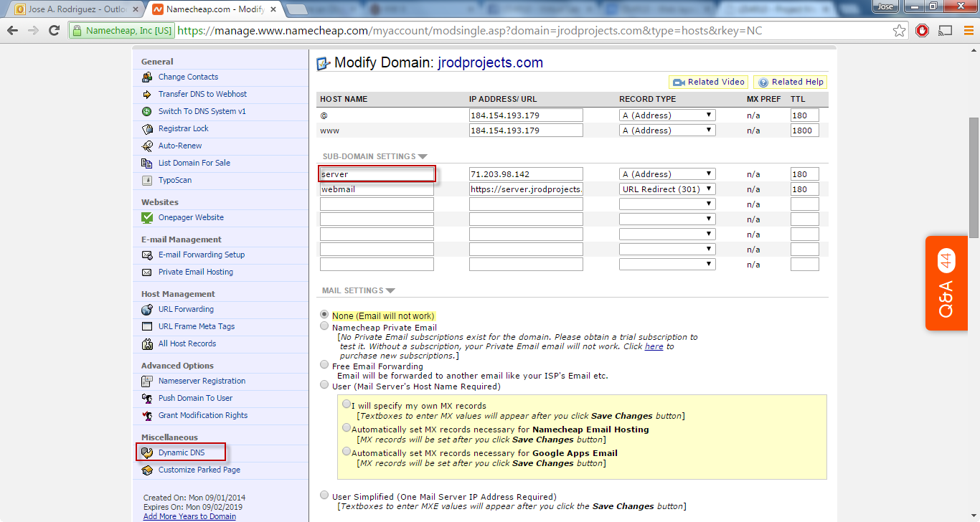Click the orange Q&A side tab
This screenshot has width=980, height=522.
pos(946,283)
